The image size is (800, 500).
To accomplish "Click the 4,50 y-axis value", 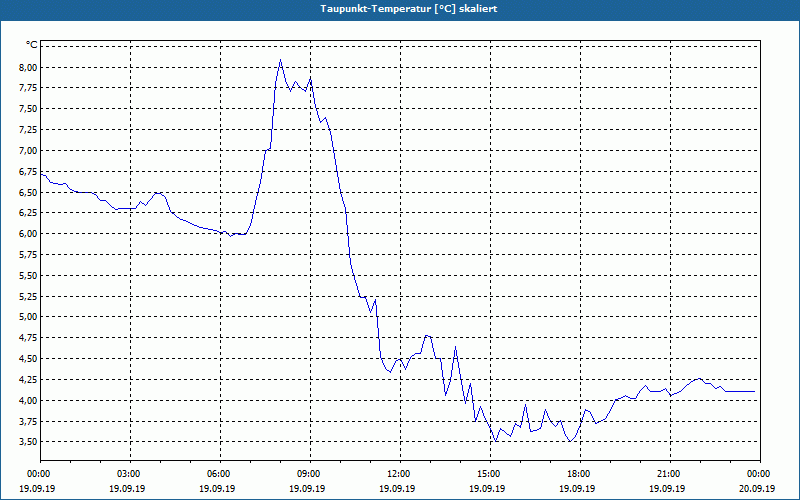I will click(x=29, y=359).
